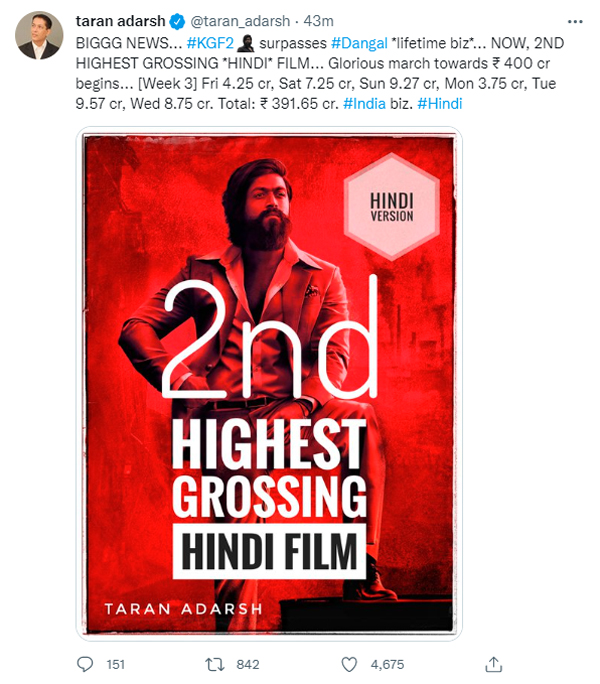Open the three-dot more options menu

(x=575, y=21)
